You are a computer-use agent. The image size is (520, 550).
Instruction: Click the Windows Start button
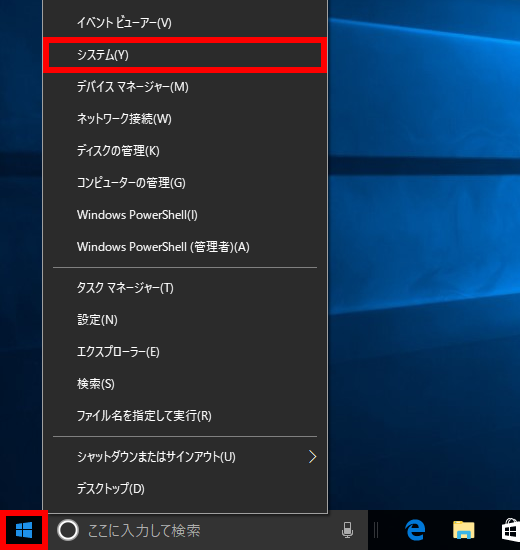[x=24, y=530]
